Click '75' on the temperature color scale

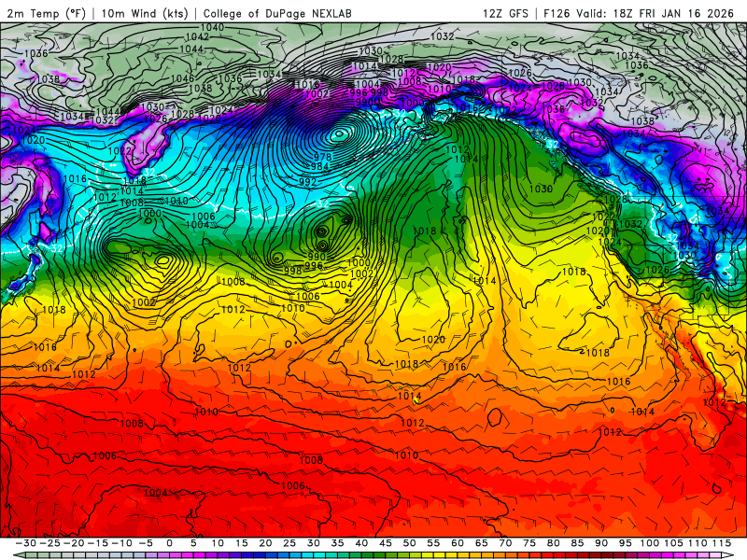(529, 543)
